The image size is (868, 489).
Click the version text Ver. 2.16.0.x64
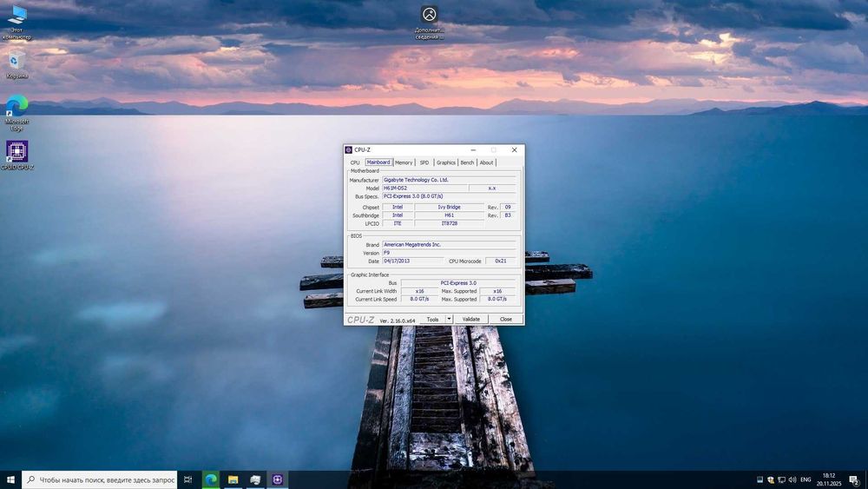[397, 320]
